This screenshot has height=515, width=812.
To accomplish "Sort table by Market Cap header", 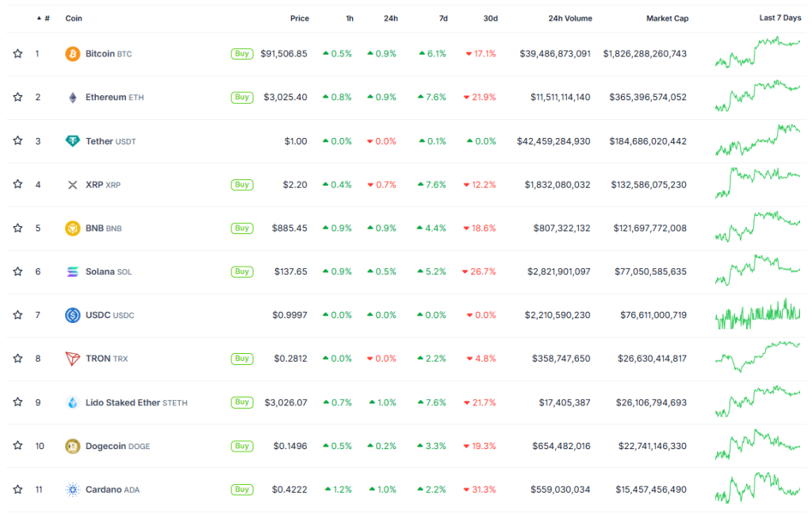I will [666, 18].
